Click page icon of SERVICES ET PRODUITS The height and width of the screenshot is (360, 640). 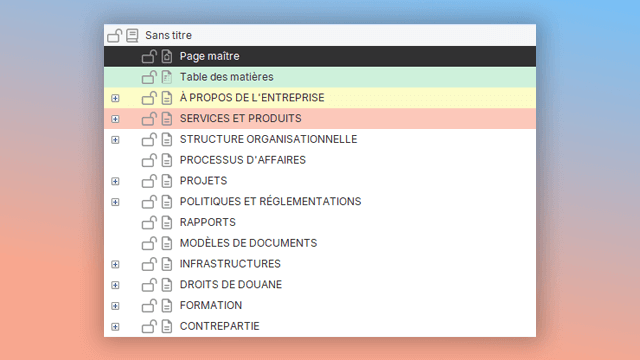point(167,119)
